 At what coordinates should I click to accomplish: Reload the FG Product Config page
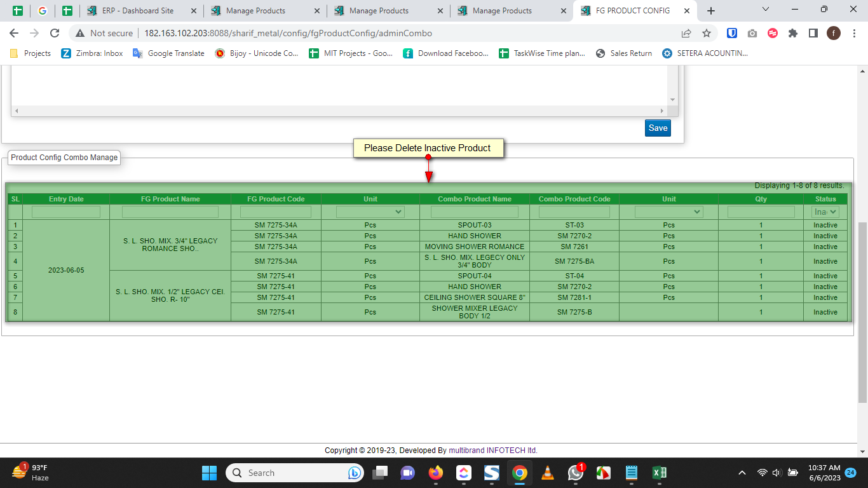[55, 33]
